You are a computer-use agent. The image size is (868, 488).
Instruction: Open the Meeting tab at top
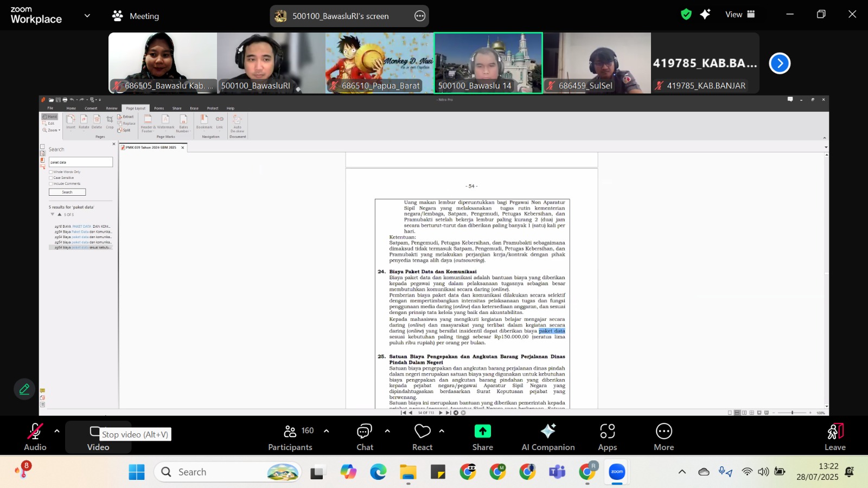pos(136,16)
